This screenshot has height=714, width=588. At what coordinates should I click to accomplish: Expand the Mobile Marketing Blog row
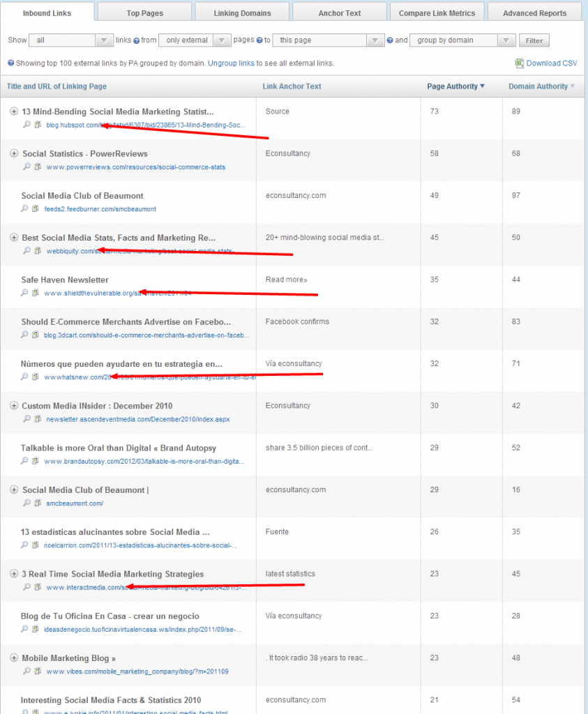point(13,658)
